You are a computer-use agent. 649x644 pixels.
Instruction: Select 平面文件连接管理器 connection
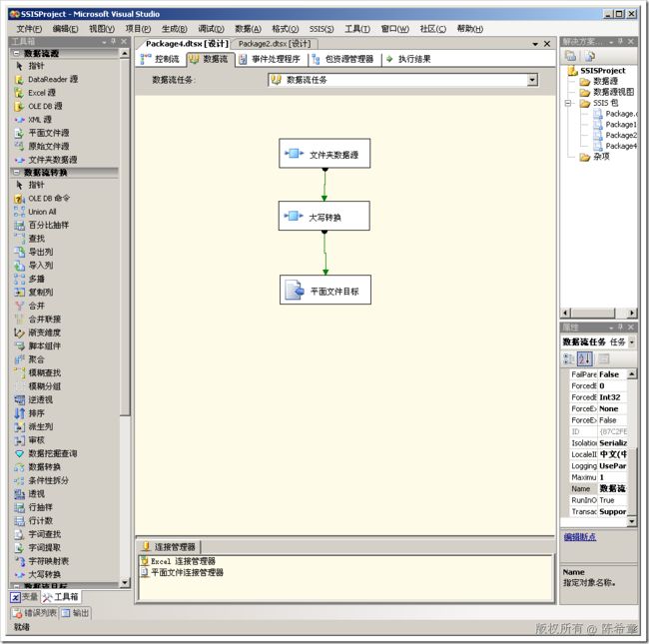coord(183,572)
